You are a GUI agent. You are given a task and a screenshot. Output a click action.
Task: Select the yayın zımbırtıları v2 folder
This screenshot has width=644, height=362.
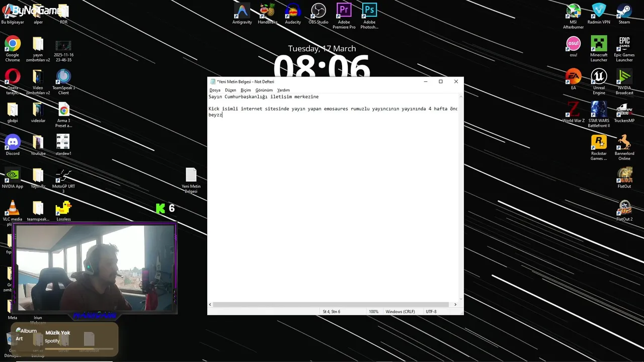[38, 49]
